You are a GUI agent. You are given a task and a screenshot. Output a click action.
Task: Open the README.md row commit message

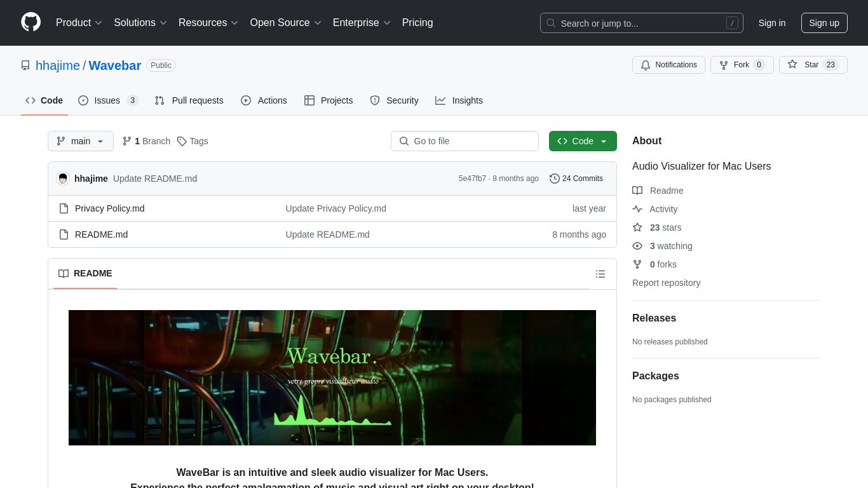click(327, 234)
